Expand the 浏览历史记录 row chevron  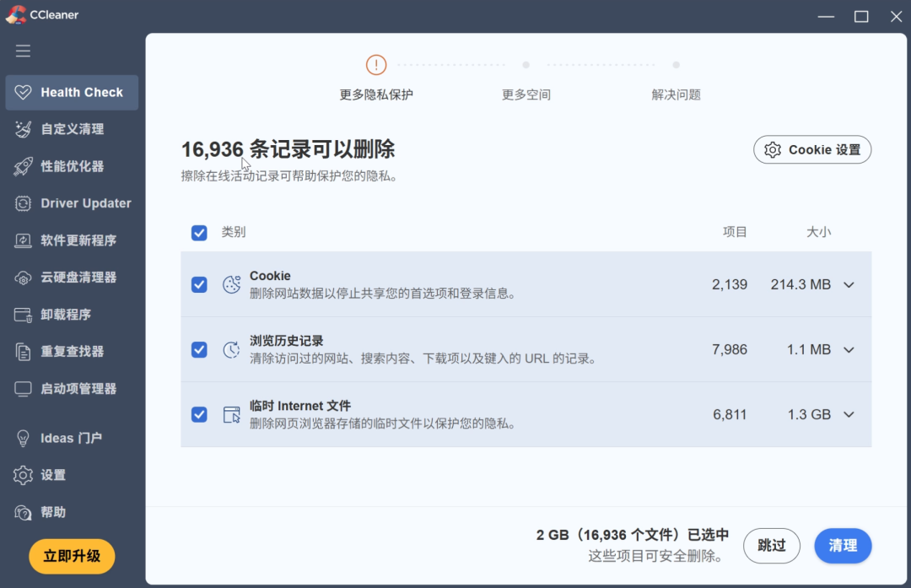click(x=849, y=350)
